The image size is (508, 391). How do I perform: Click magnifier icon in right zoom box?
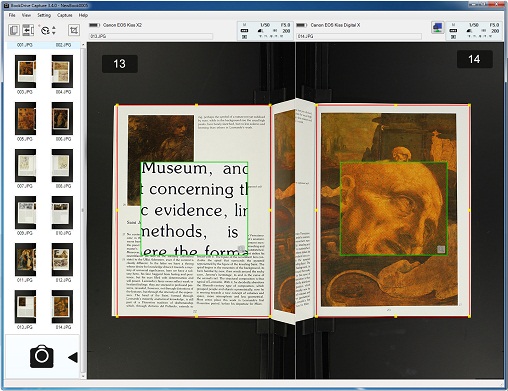[x=441, y=249]
